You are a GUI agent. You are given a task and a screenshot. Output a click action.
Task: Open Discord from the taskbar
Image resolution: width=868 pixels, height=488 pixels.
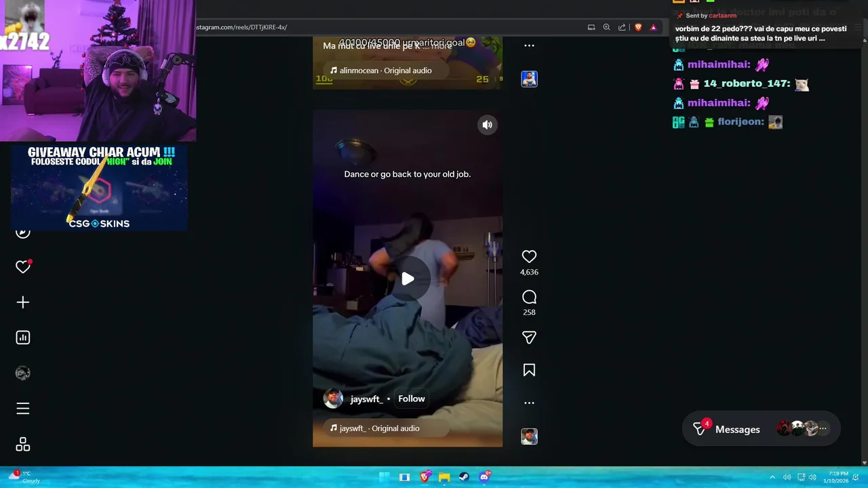484,477
